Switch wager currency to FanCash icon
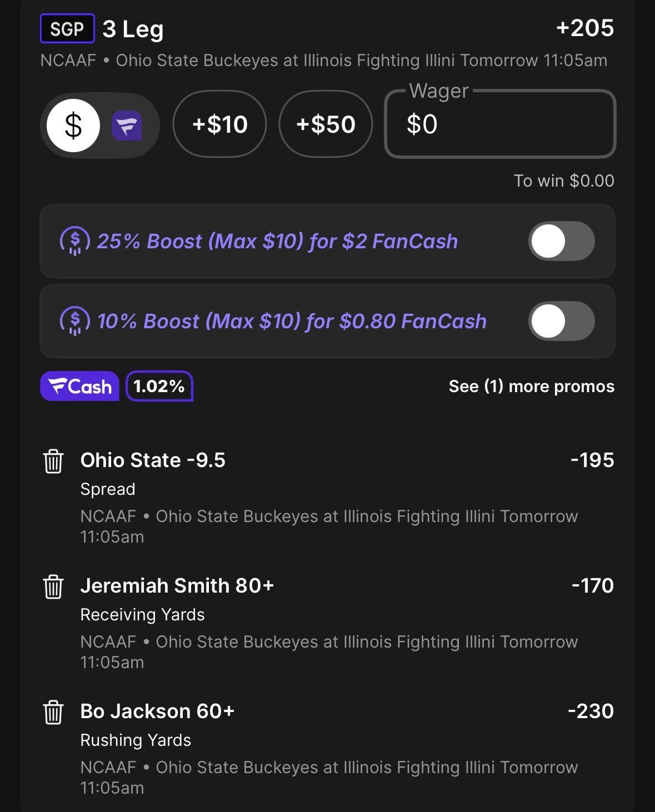The width and height of the screenshot is (655, 812). pos(127,126)
